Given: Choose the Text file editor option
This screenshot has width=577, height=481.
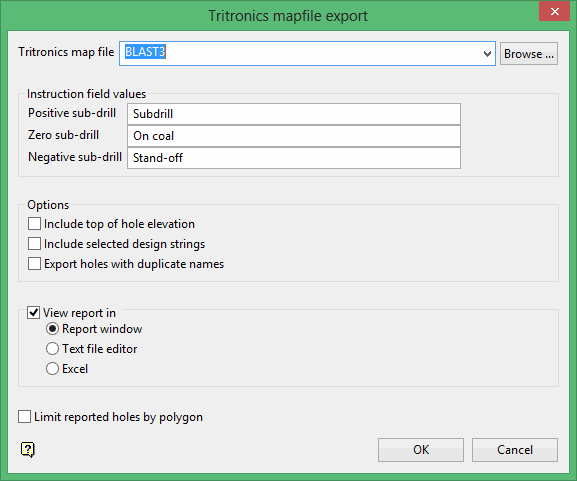Looking at the screenshot, I should coord(52,349).
